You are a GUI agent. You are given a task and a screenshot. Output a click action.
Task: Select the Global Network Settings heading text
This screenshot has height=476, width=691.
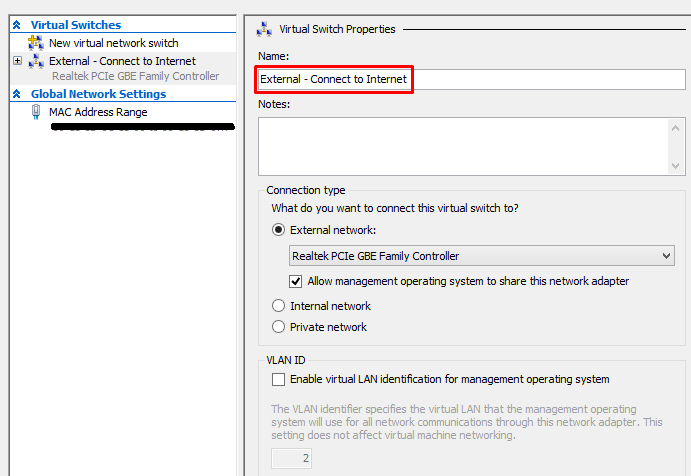98,94
